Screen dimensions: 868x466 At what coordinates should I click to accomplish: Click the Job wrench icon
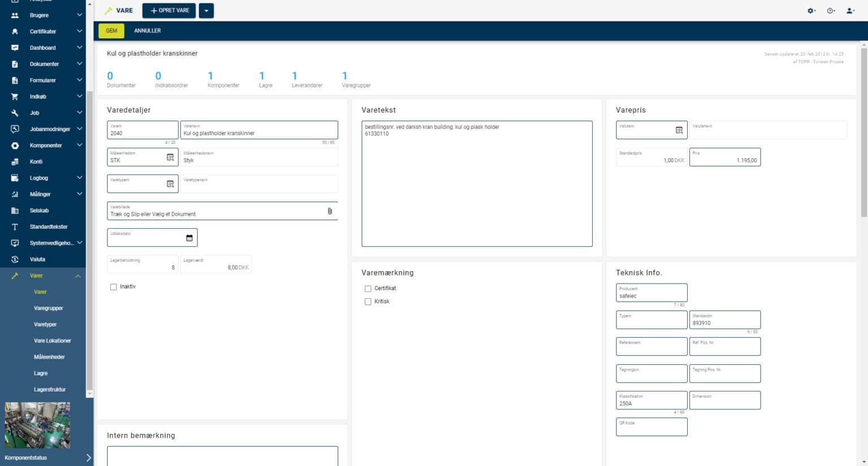[15, 113]
